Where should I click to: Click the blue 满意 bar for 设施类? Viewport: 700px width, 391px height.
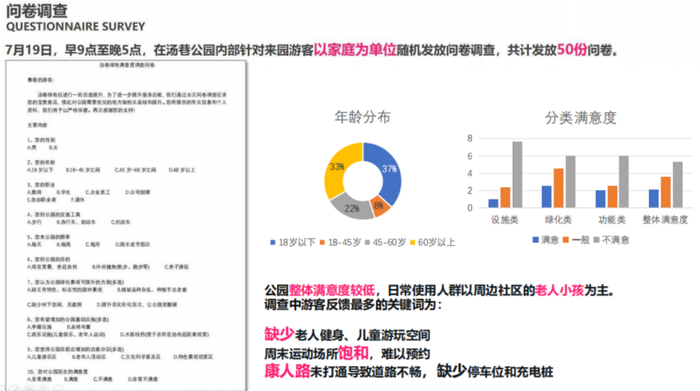click(493, 203)
